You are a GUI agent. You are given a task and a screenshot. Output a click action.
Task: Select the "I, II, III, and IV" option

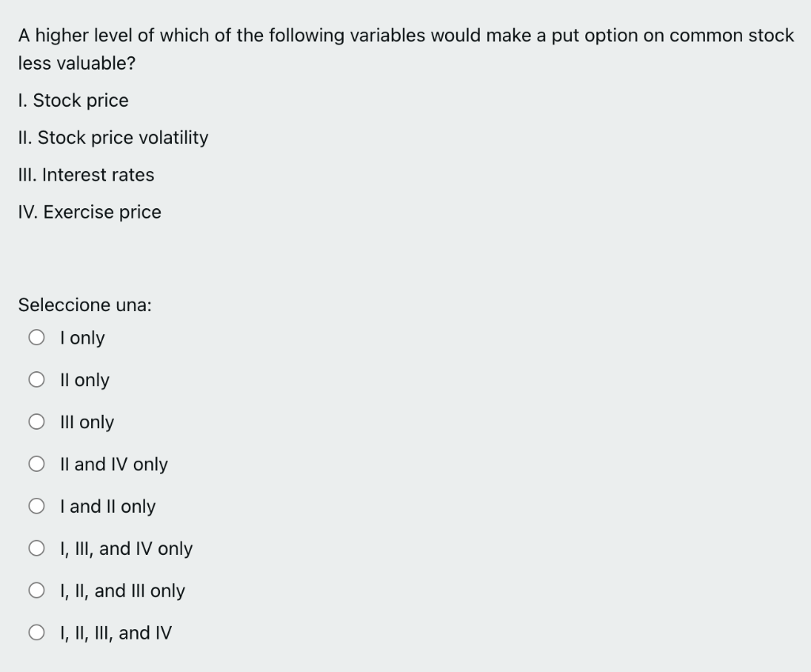[36, 632]
